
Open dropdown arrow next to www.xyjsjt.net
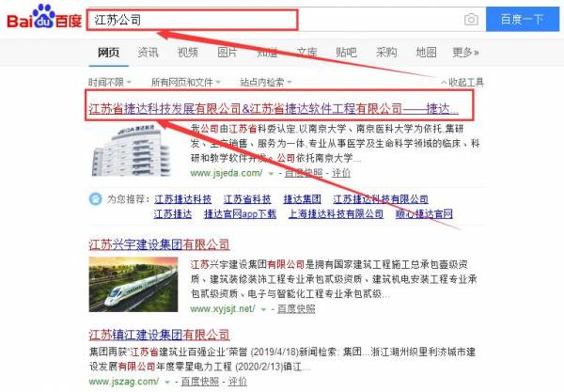(x=263, y=309)
